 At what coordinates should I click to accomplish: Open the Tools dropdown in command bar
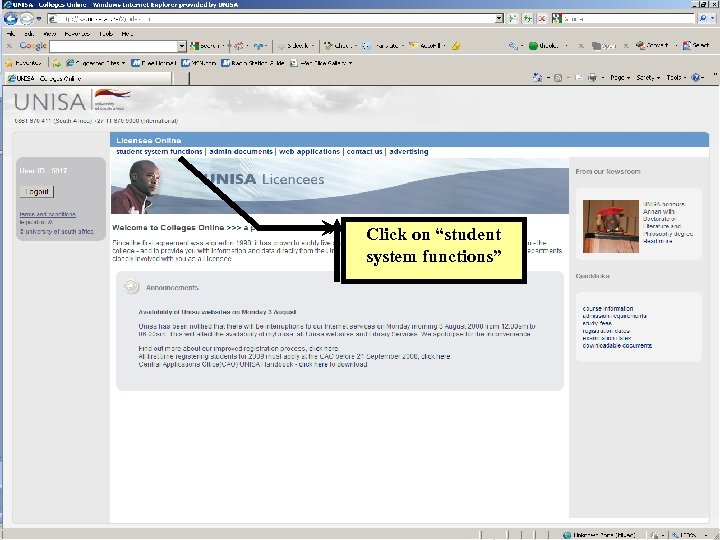[x=676, y=78]
